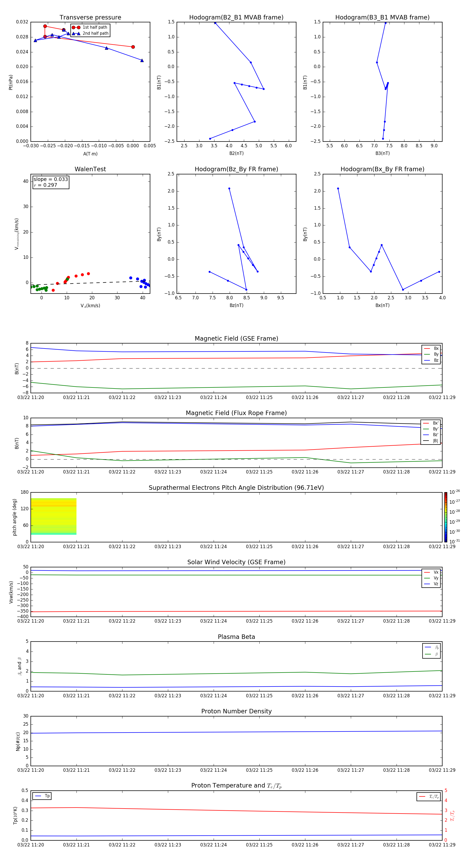Click the 'Magnetic Field (Flux Rope Frame)' title

click(x=236, y=413)
